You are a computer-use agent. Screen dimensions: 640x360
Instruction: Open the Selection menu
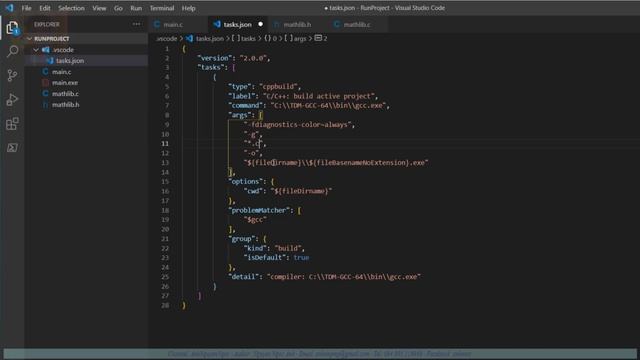point(71,8)
